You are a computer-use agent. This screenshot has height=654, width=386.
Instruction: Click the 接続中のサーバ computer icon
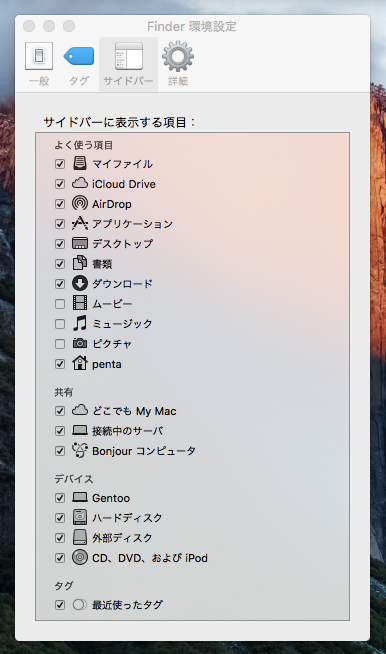80,430
